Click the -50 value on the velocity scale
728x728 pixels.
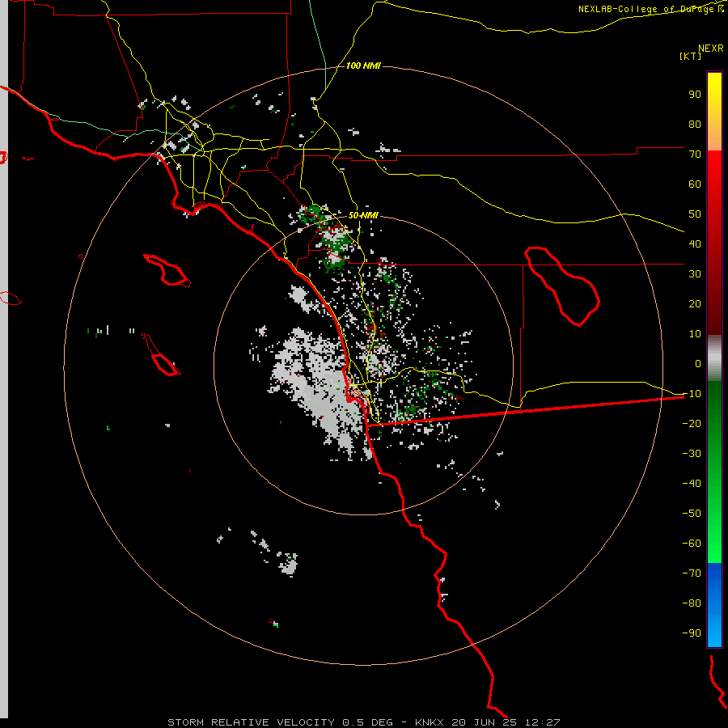[x=692, y=514]
